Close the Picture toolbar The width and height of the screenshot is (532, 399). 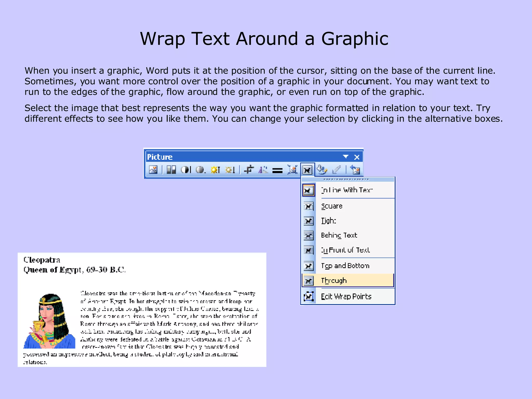[x=357, y=157]
